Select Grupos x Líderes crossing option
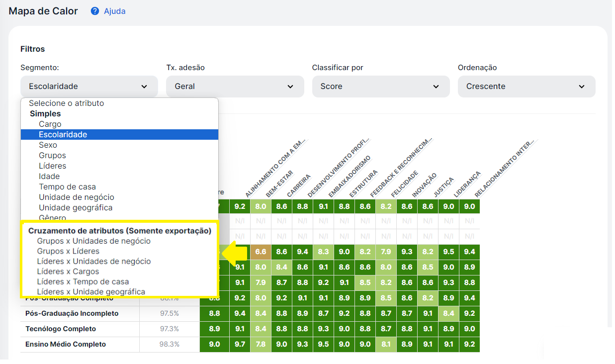The height and width of the screenshot is (364, 615). coord(68,252)
